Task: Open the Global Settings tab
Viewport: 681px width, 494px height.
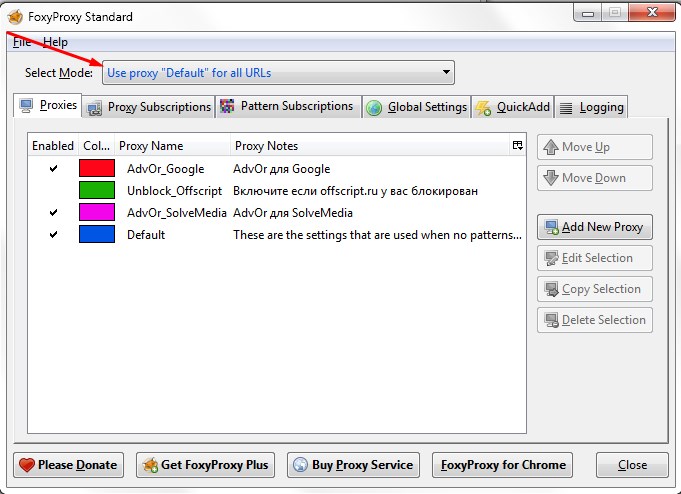Action: 417,107
